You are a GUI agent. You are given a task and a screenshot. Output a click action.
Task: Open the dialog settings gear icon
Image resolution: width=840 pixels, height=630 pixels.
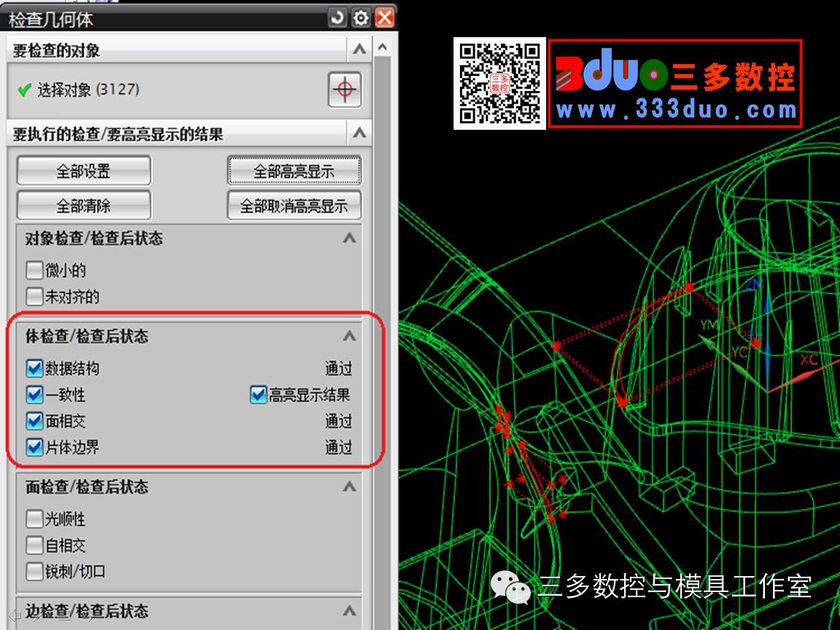pos(360,18)
